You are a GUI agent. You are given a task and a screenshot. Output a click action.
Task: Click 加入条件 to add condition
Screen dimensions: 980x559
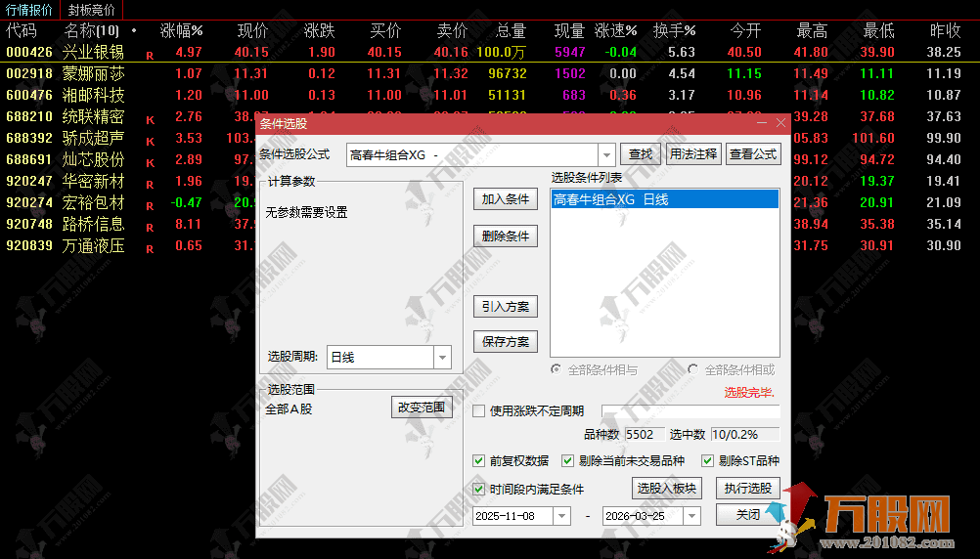(505, 199)
